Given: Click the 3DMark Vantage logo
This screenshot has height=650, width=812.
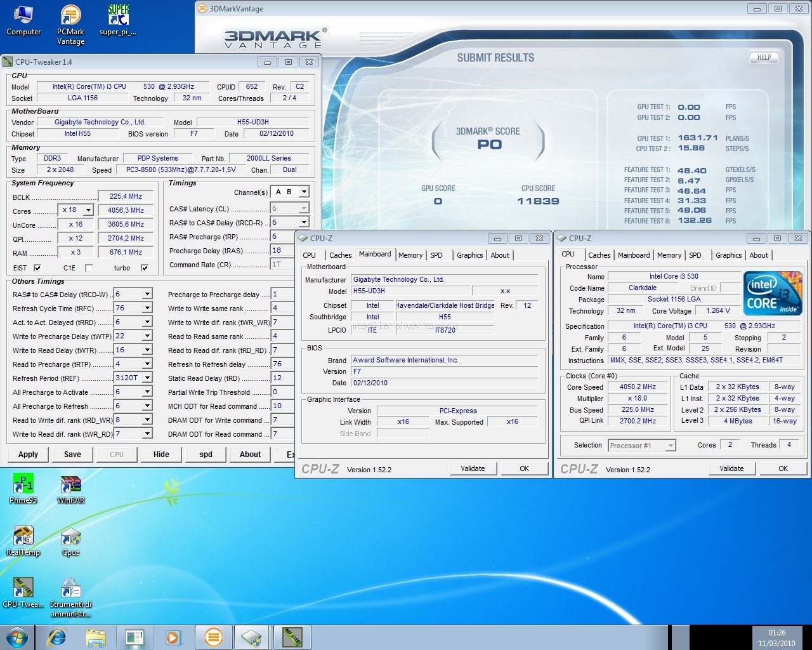Looking at the screenshot, I should click(275, 39).
